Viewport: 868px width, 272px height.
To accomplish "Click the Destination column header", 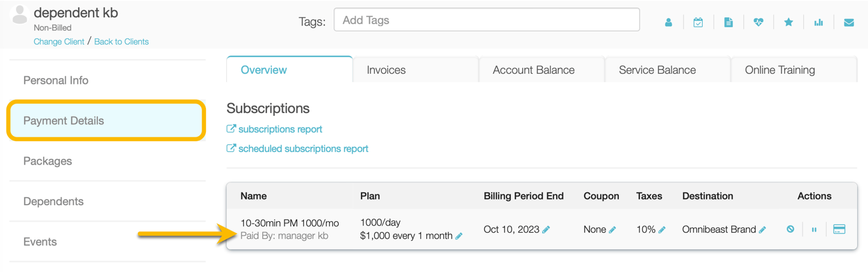I will click(x=708, y=196).
